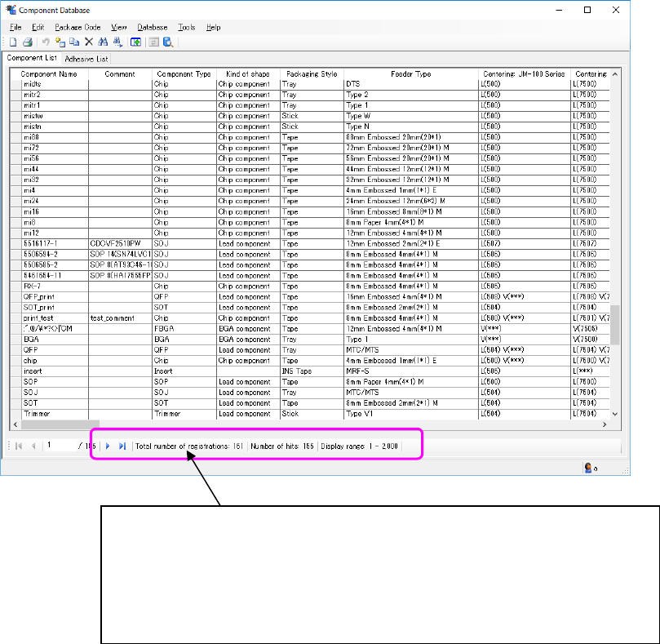The image size is (660, 644).
Task: Sort by the Feeder Type column header
Action: pos(411,73)
